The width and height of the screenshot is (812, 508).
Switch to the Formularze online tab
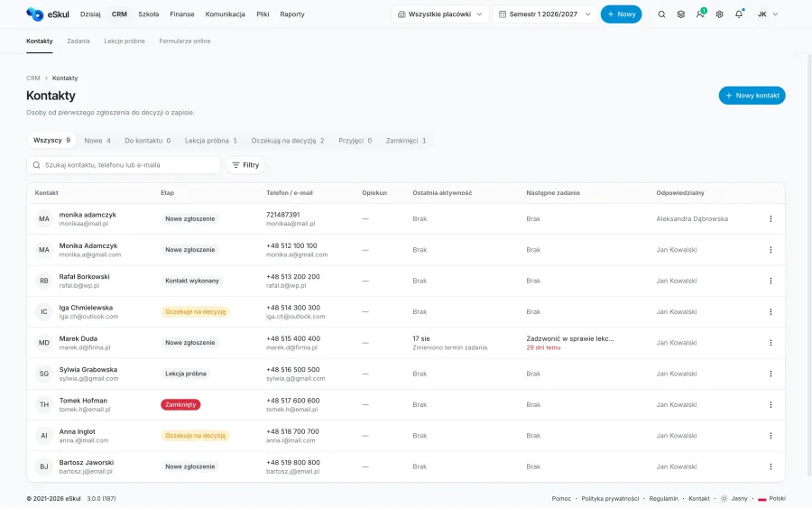tap(185, 41)
